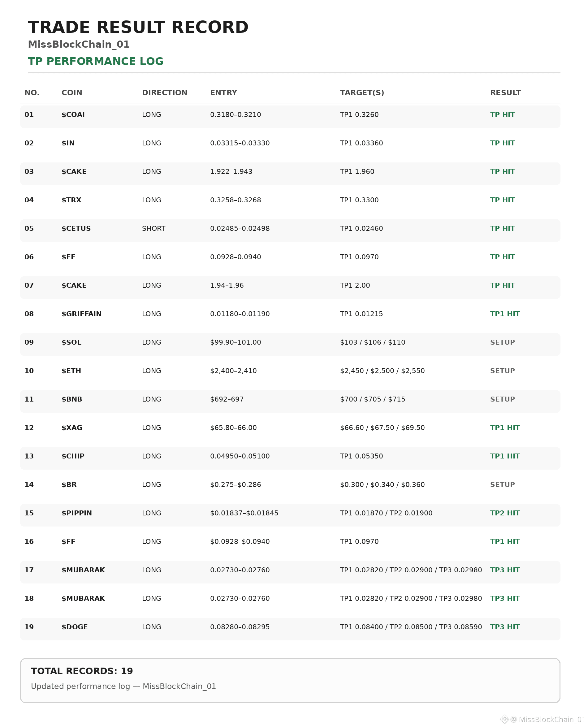Click the COIN column header
This screenshot has width=588, height=727.
tap(72, 93)
